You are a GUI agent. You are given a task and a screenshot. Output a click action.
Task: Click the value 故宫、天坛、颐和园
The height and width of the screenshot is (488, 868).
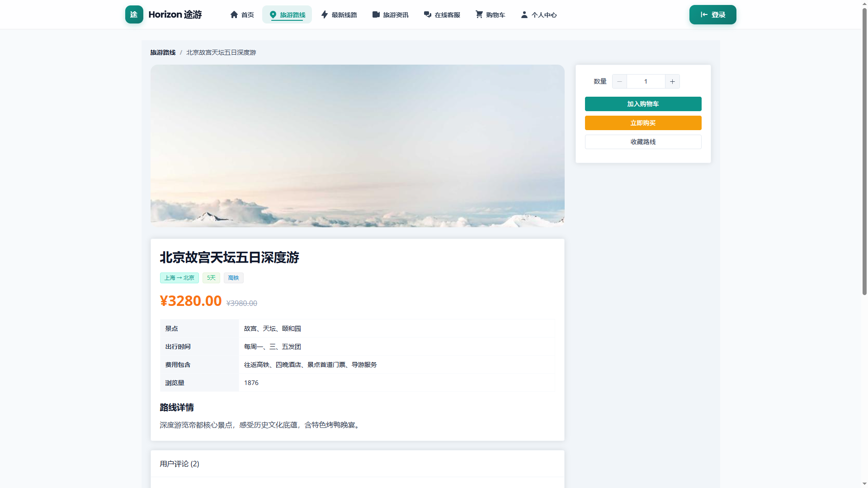pos(272,328)
